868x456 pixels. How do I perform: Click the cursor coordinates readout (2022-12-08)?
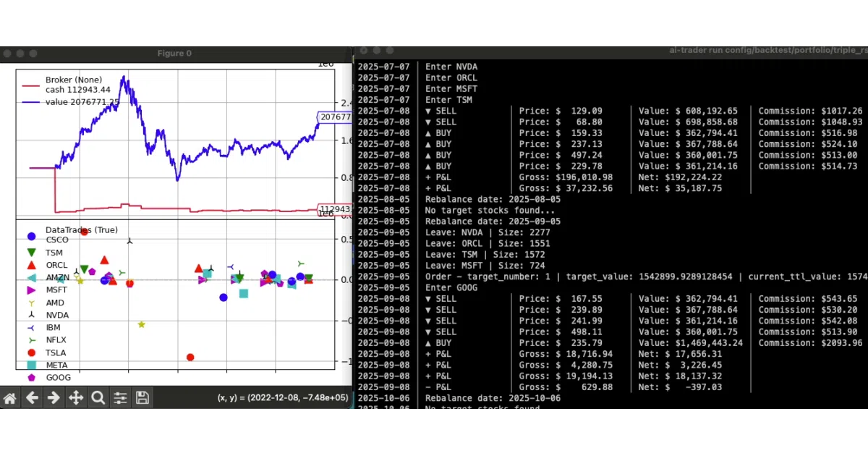[x=283, y=397]
